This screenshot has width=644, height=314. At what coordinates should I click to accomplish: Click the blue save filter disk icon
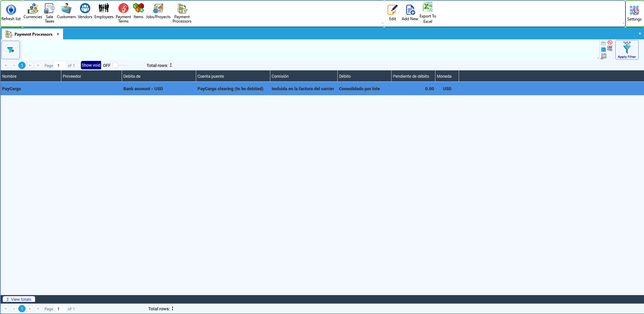tap(604, 49)
